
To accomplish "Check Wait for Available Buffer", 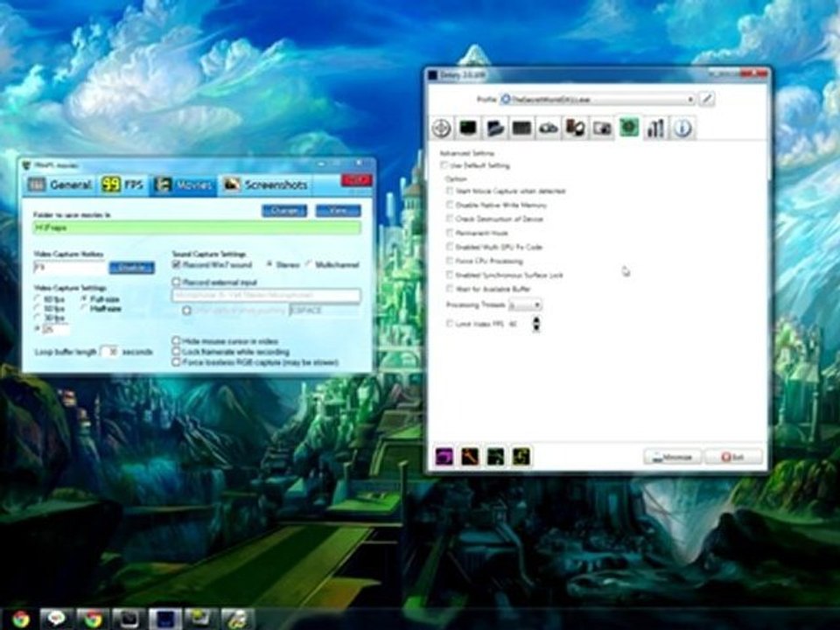I will [x=450, y=288].
